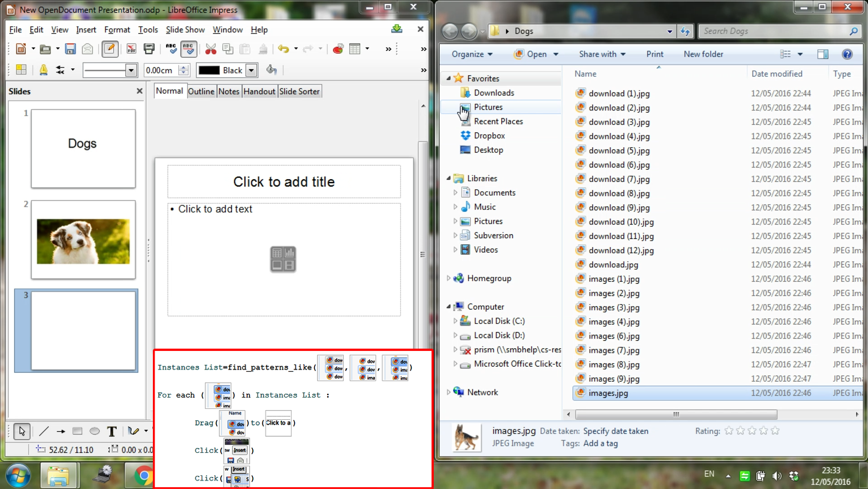Increase line width with the spinner up arrow
Image resolution: width=868 pixels, height=489 pixels.
coord(184,67)
